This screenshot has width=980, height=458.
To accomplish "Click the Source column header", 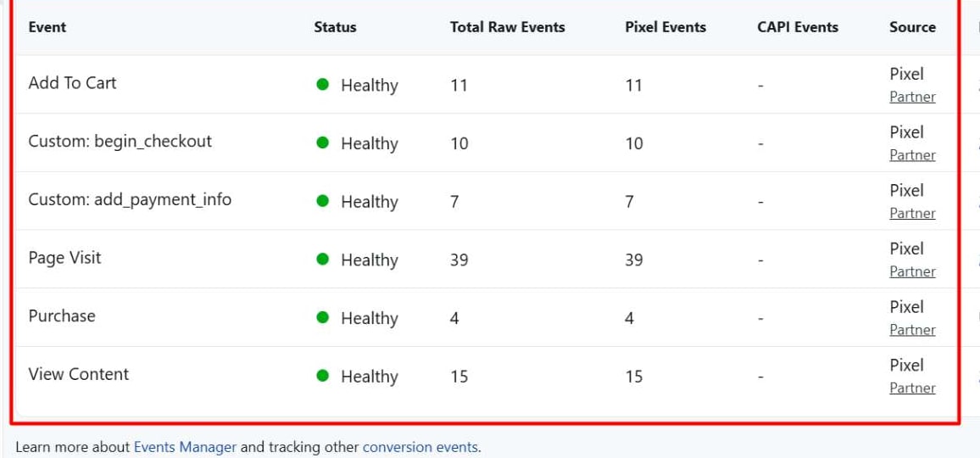I will (x=912, y=27).
